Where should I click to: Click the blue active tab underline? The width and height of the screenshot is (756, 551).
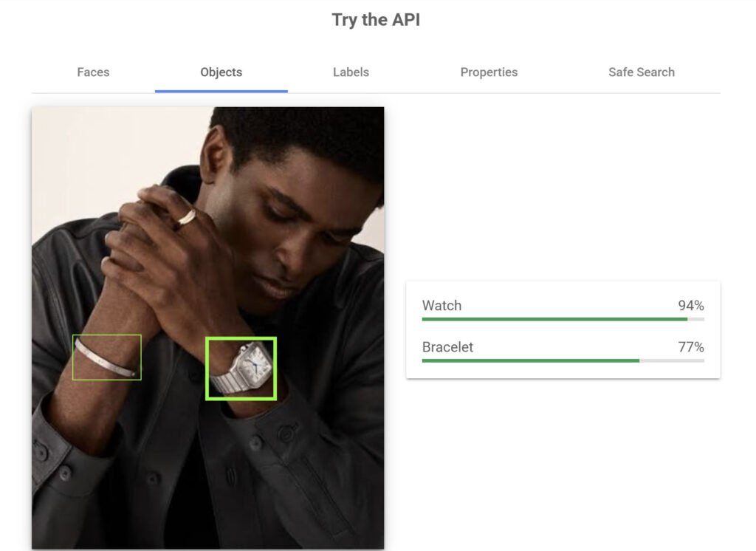point(221,91)
